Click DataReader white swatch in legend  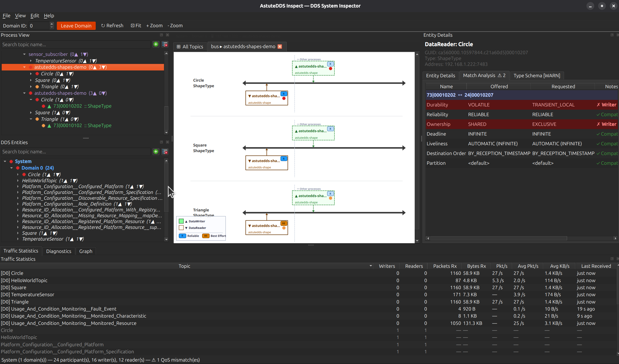(x=181, y=228)
